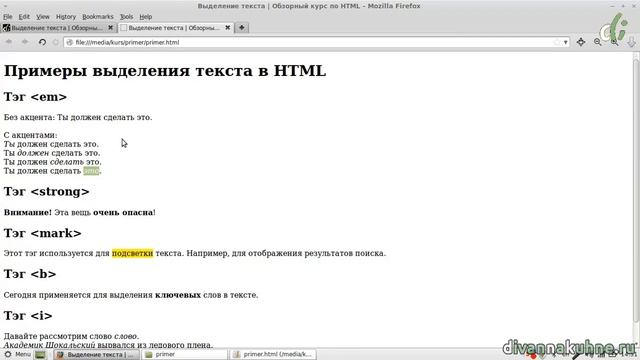Switch to the 'primer.html' editor taskbar entry
This screenshot has width=640, height=360.
(x=273, y=354)
